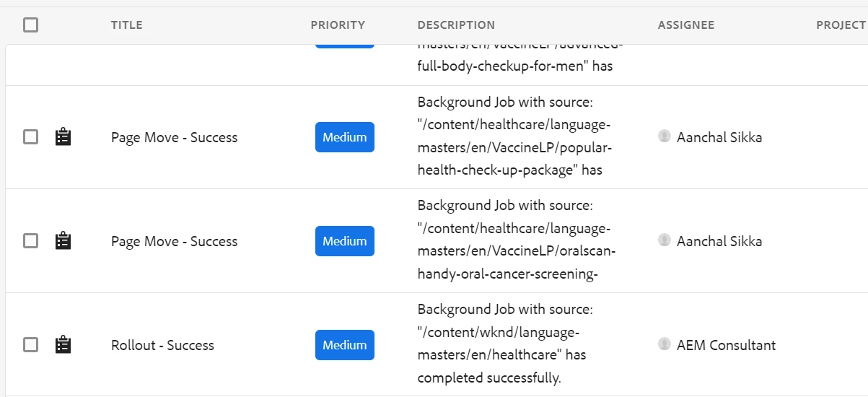
Task: Click Aanchal Sikka avatar in oralscan row
Action: click(x=665, y=240)
